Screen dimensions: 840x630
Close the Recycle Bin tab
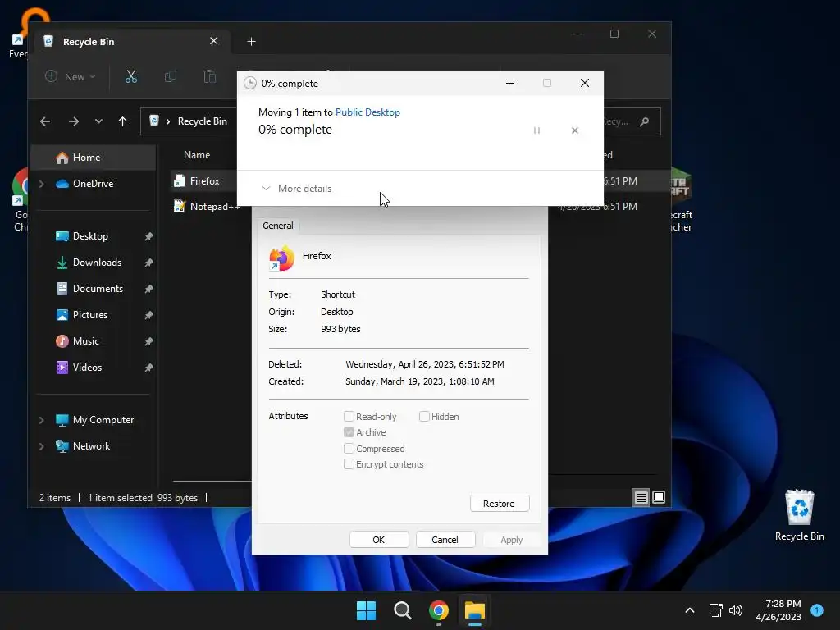(214, 41)
